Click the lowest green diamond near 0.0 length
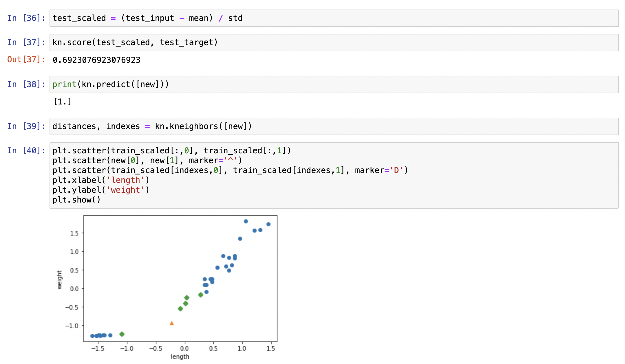The height and width of the screenshot is (364, 625). click(180, 309)
